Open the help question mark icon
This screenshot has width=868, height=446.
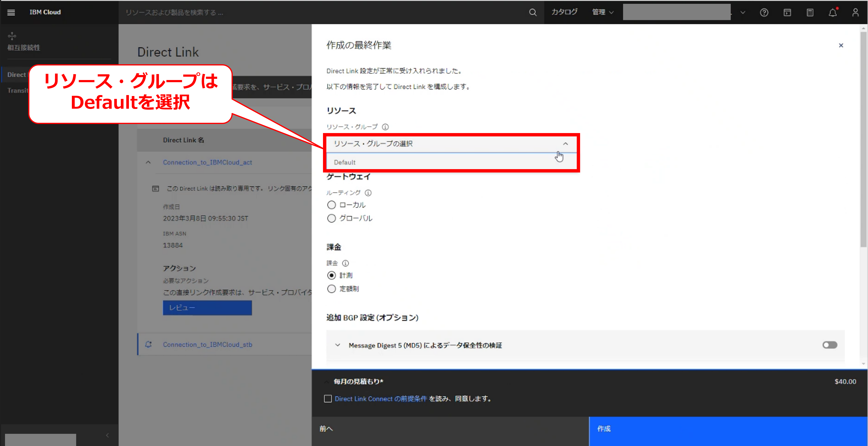click(x=764, y=12)
